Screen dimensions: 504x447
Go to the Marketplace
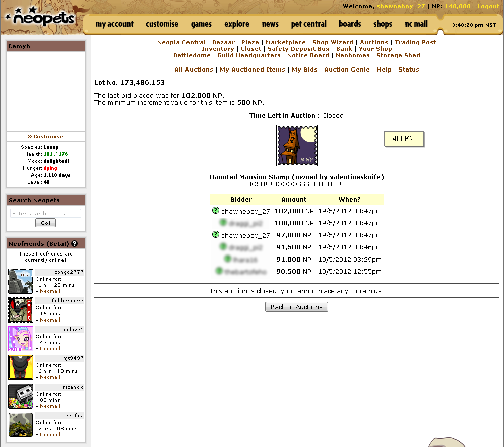(285, 42)
